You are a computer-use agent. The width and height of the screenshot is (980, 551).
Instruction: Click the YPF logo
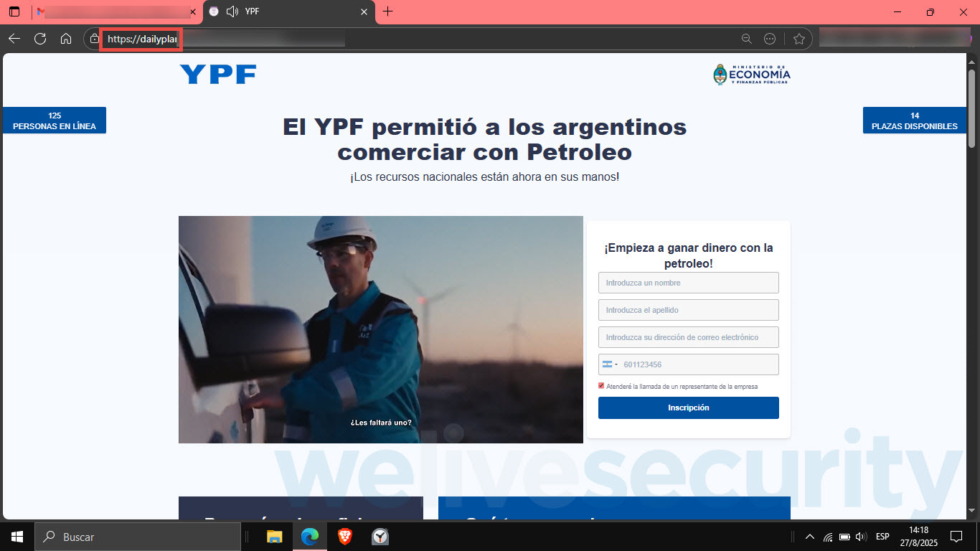[217, 75]
